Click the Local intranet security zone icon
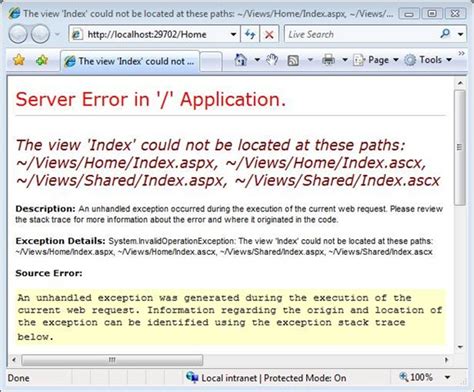 (x=192, y=377)
